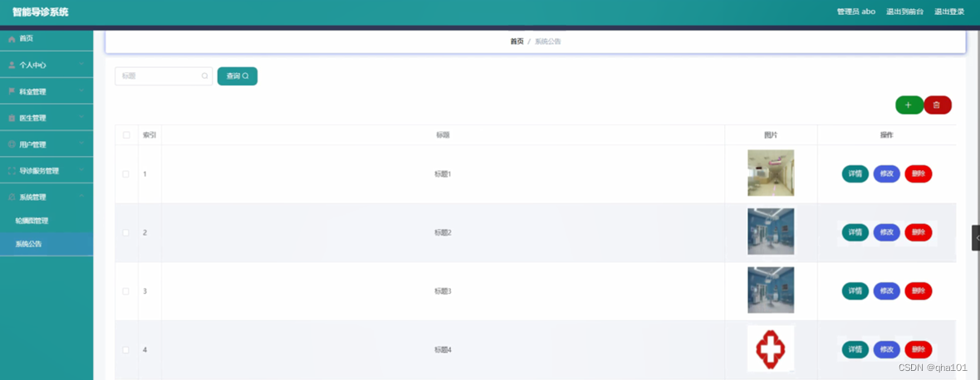
Task: Click 修改 button for 标题1
Action: point(887,174)
